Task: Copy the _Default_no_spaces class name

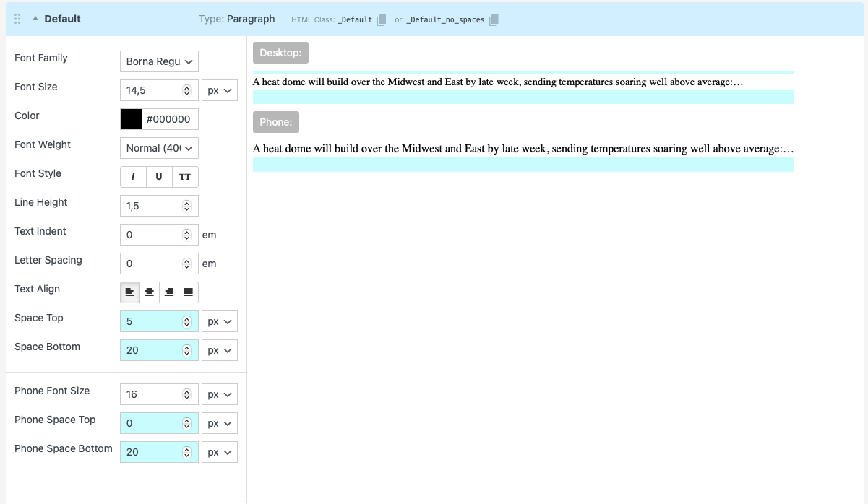Action: pos(494,20)
